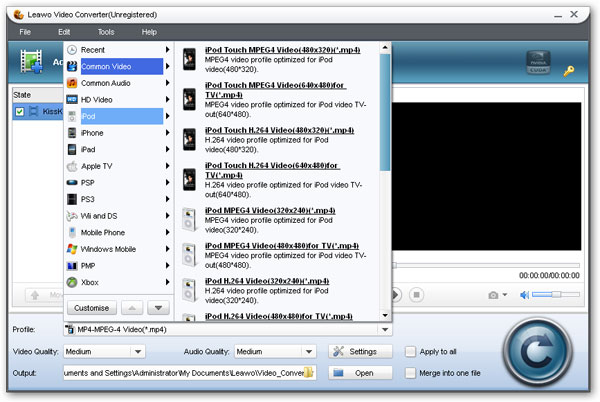Click the Common Audio music icon

point(72,83)
